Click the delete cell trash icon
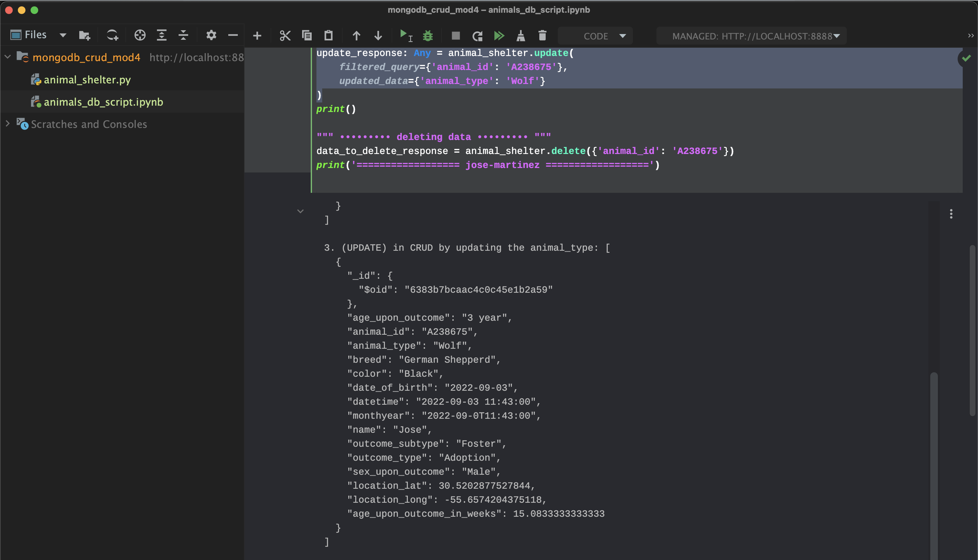The image size is (978, 560). point(542,36)
